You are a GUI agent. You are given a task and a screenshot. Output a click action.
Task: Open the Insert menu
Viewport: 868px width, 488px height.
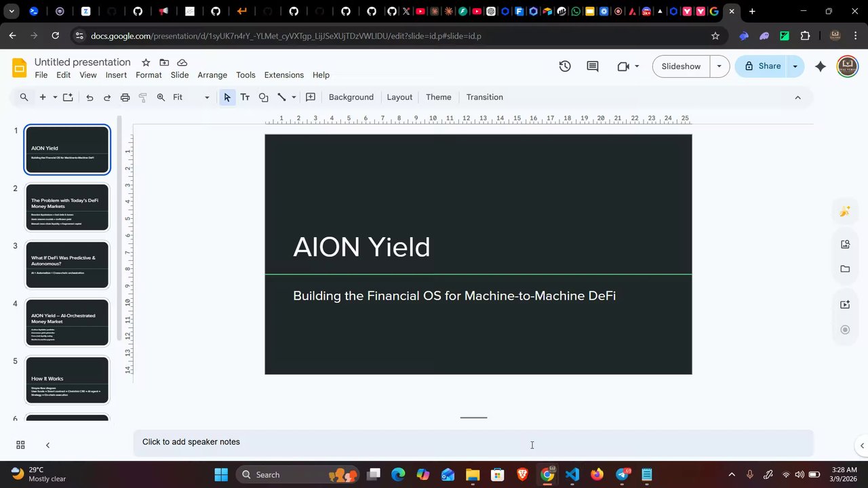pyautogui.click(x=116, y=75)
